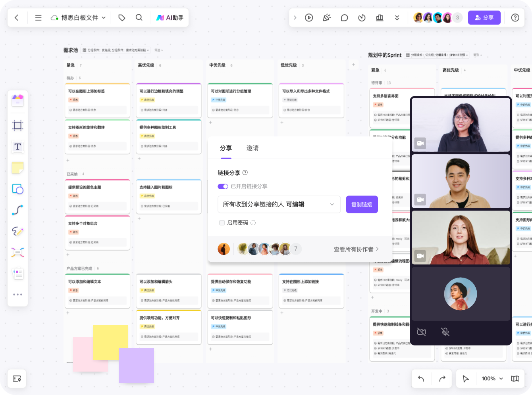
Task: Open comments with the speech bubble icon
Action: pyautogui.click(x=344, y=17)
